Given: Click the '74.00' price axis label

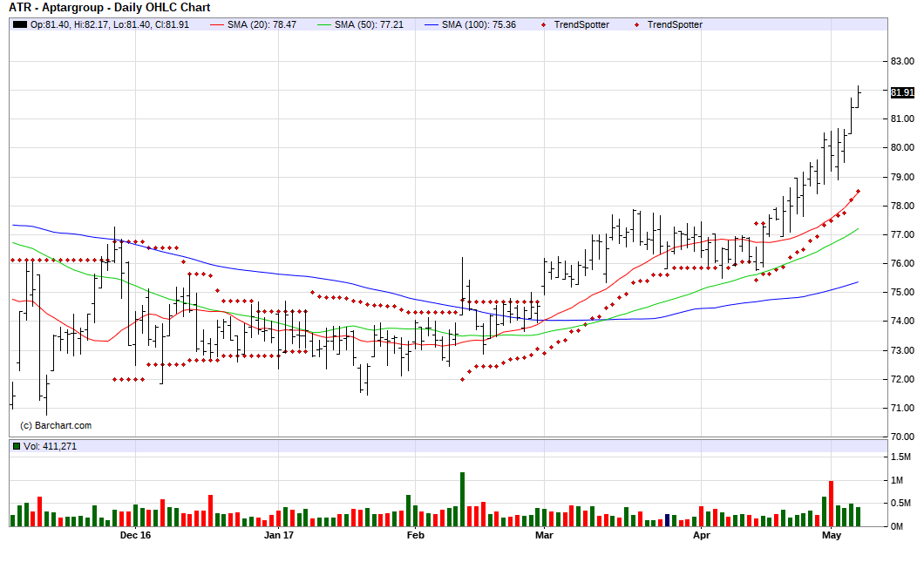Looking at the screenshot, I should [902, 321].
